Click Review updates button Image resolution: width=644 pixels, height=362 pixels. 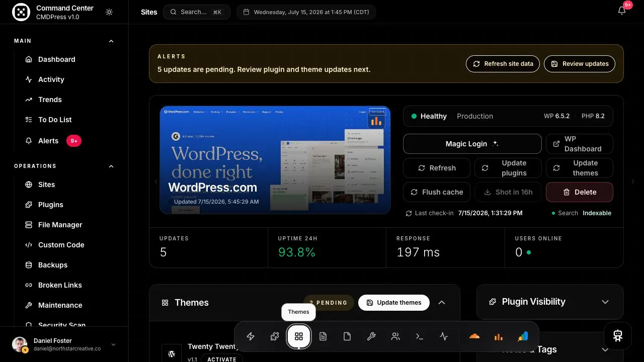tap(580, 64)
